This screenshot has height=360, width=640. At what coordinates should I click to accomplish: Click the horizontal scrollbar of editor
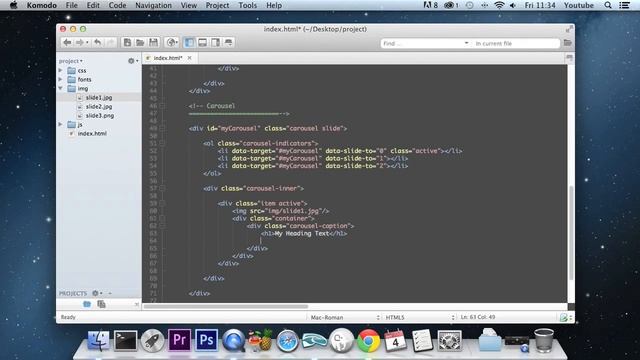226,306
